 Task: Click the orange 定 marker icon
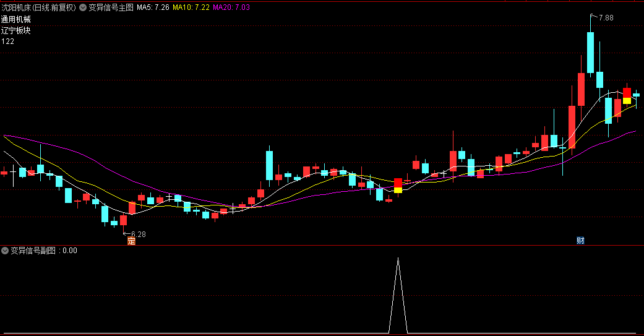[131, 241]
